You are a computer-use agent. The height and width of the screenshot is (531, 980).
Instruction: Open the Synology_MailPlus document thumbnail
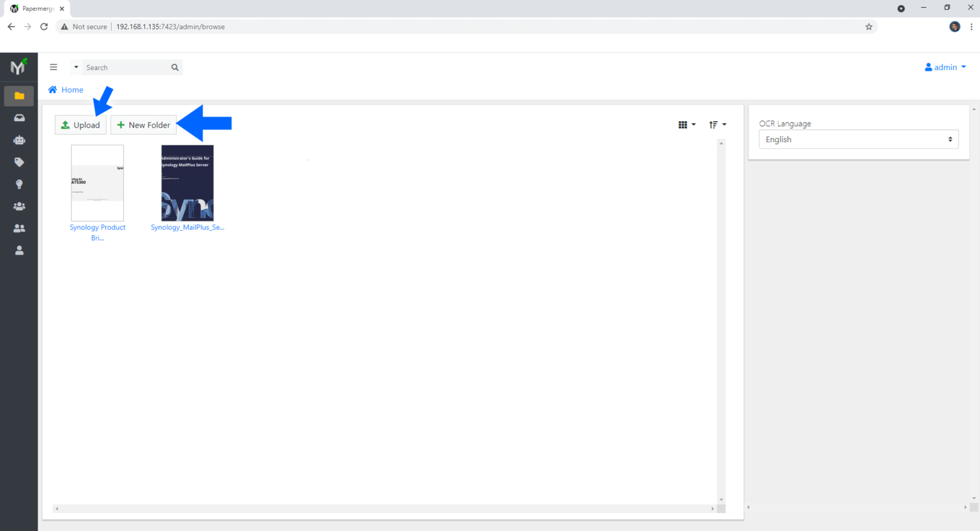(187, 183)
